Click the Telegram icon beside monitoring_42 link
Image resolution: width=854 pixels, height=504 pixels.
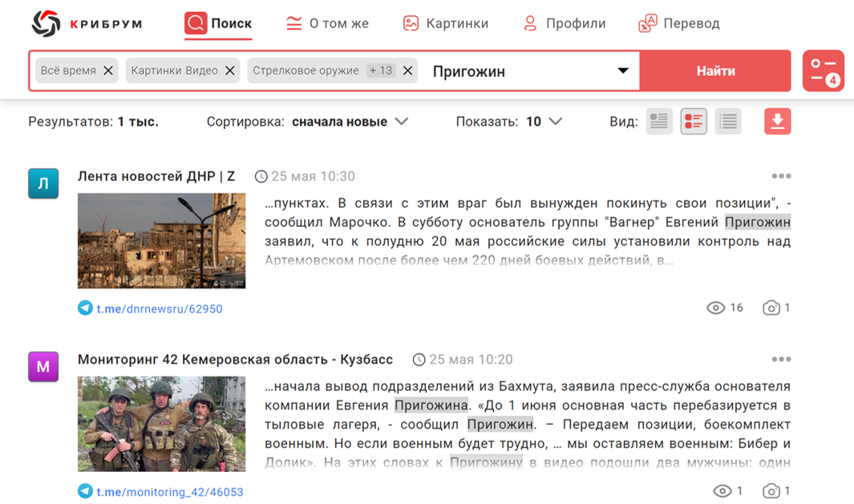tap(85, 491)
